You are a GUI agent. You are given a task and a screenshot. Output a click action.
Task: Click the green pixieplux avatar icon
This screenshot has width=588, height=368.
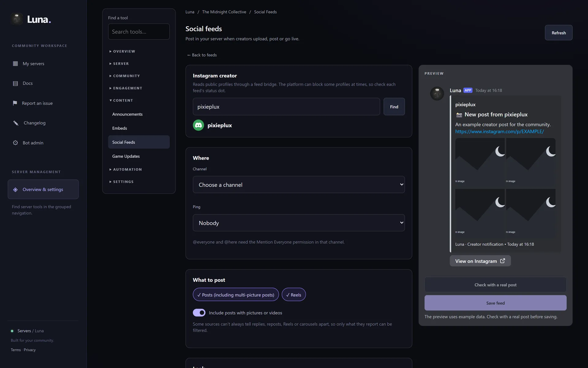tap(198, 125)
